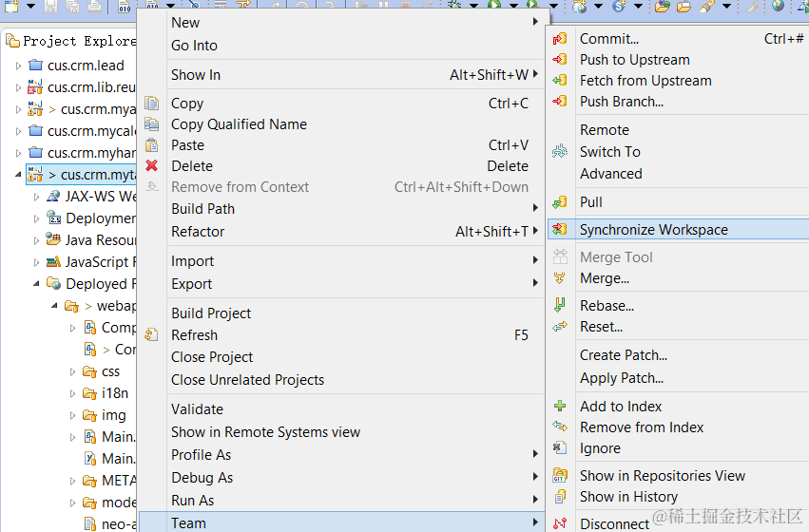This screenshot has height=532, width=809.
Task: Click the Push to Upstream icon
Action: 560,60
